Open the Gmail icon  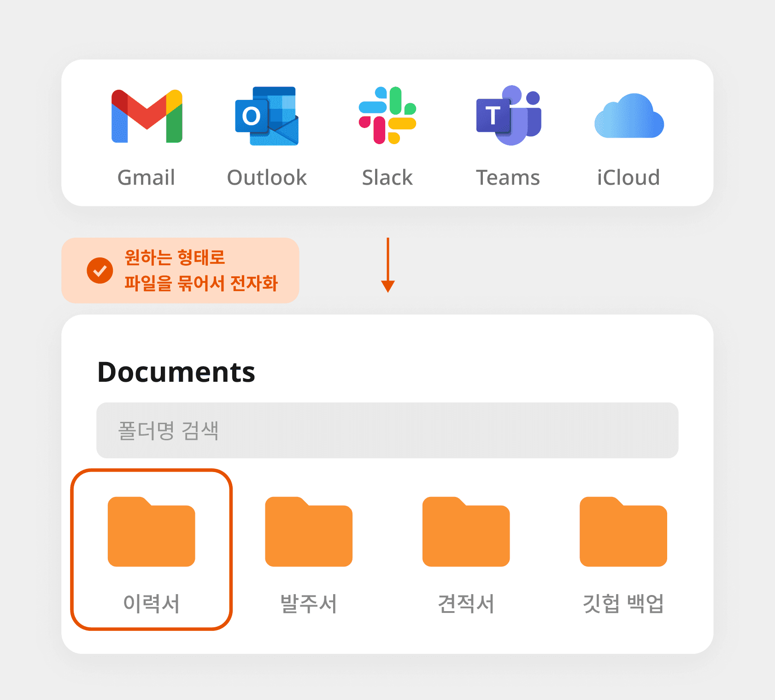pyautogui.click(x=147, y=116)
